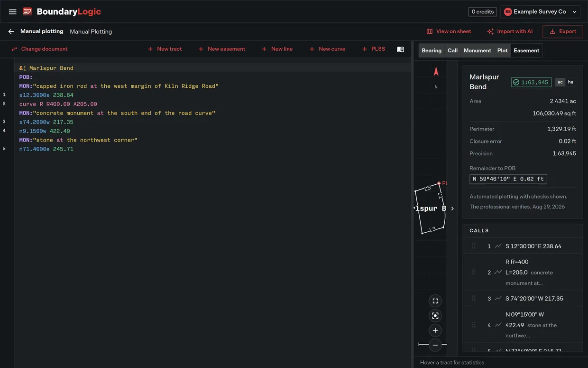Select the Bearing tab
Viewport: 588px width, 368px height.
[432, 50]
